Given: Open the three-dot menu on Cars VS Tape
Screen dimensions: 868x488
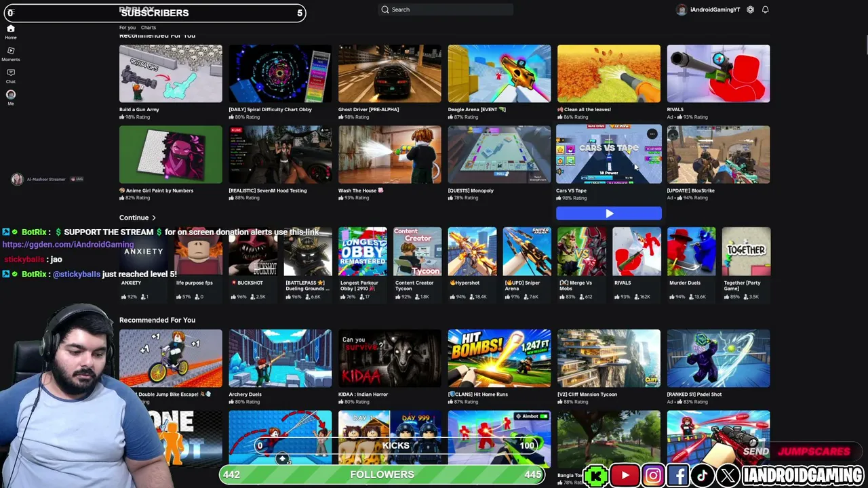Looking at the screenshot, I should coord(652,134).
